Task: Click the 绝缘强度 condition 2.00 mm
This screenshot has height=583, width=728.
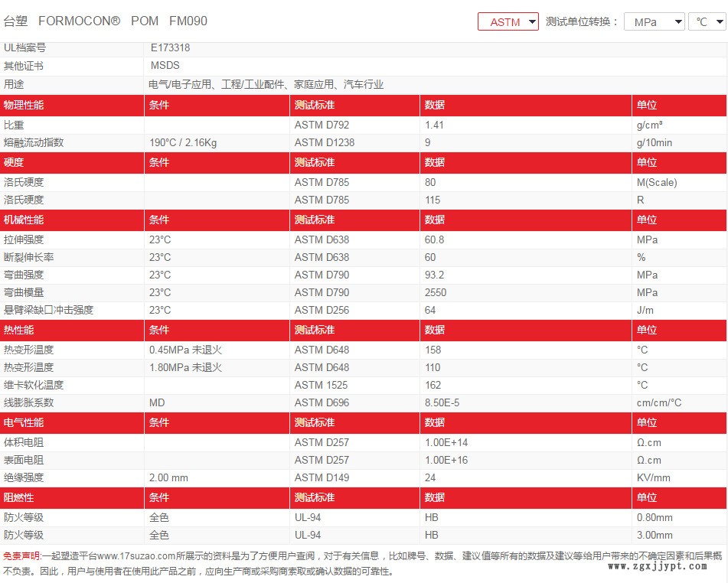Action: [168, 477]
